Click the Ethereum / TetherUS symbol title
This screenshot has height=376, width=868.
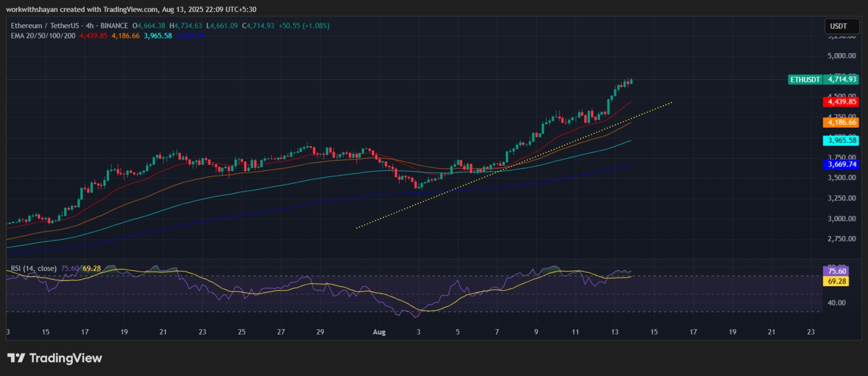pyautogui.click(x=42, y=26)
